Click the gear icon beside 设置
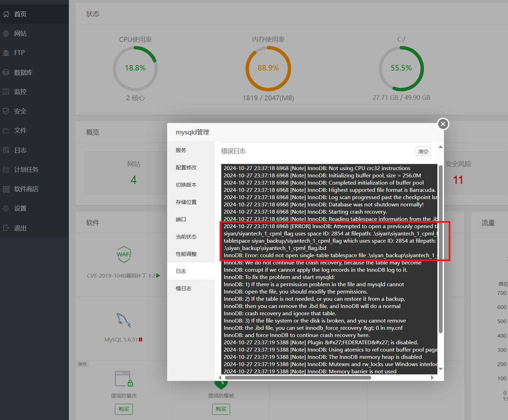 6,208
